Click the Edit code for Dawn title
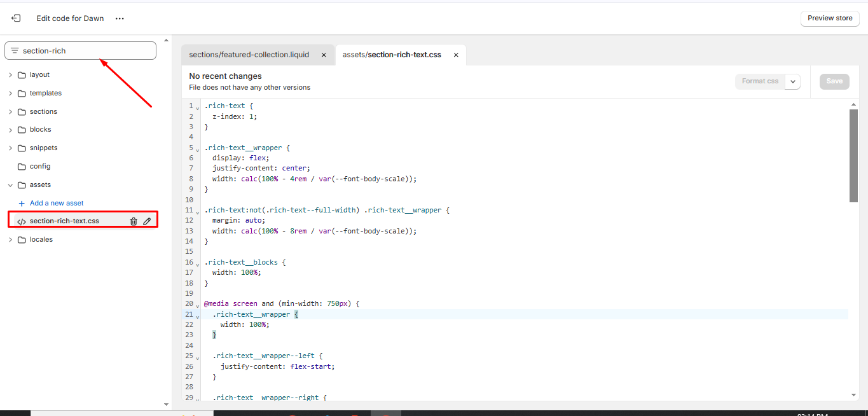 click(x=70, y=18)
